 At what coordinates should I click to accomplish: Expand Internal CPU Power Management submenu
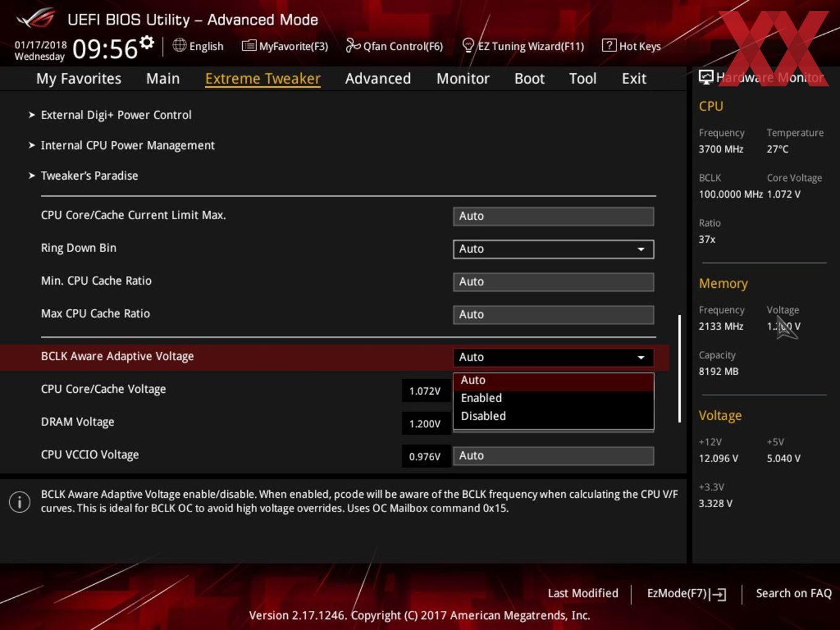[128, 145]
